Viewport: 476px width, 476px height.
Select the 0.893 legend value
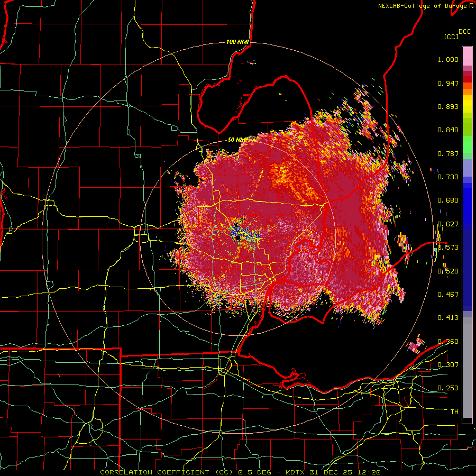tap(448, 106)
